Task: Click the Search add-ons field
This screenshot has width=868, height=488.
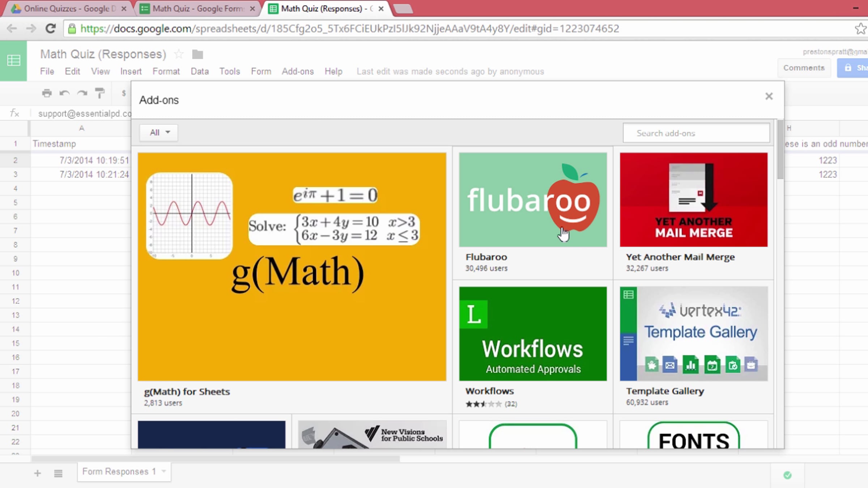Action: point(696,133)
